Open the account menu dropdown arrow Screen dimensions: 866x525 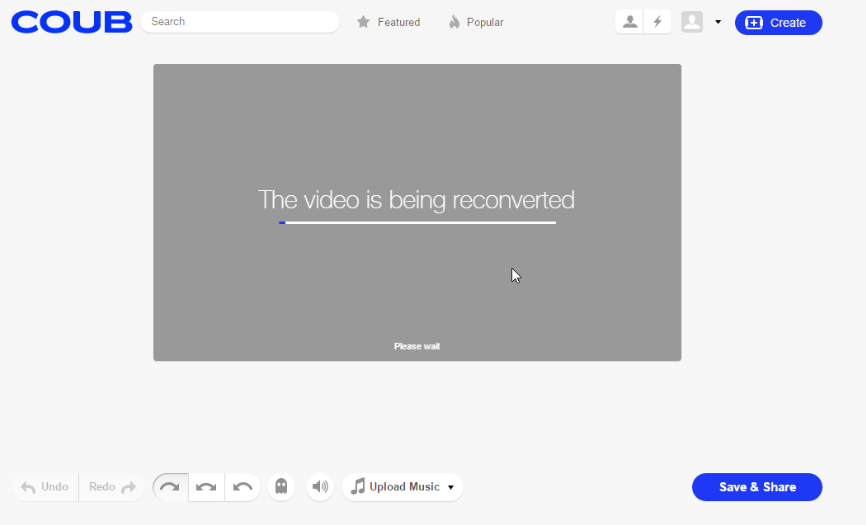718,22
